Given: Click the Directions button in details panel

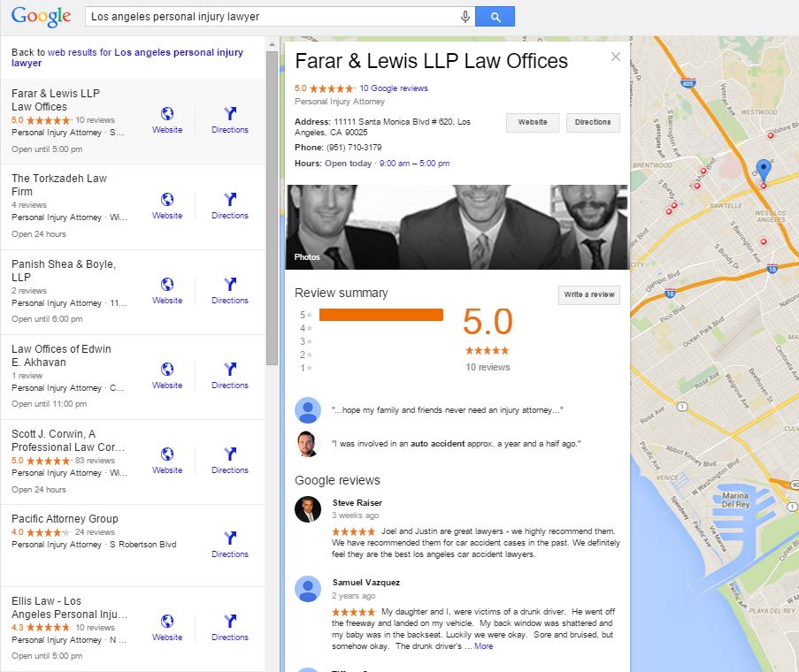Looking at the screenshot, I should [x=593, y=123].
